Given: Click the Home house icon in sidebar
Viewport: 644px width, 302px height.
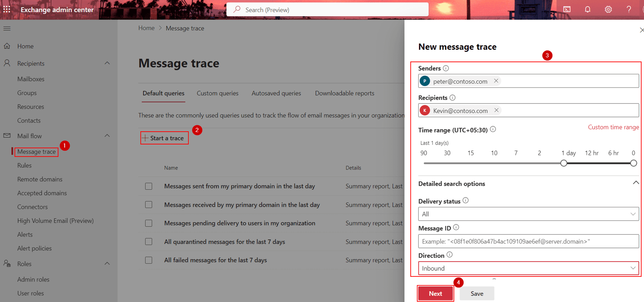Looking at the screenshot, I should coord(7,46).
